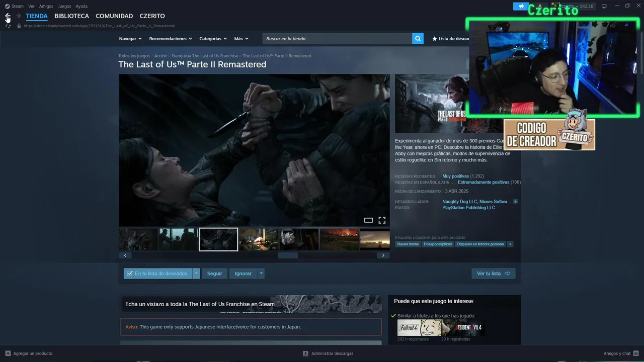Click the Buena trama tag

click(x=408, y=244)
